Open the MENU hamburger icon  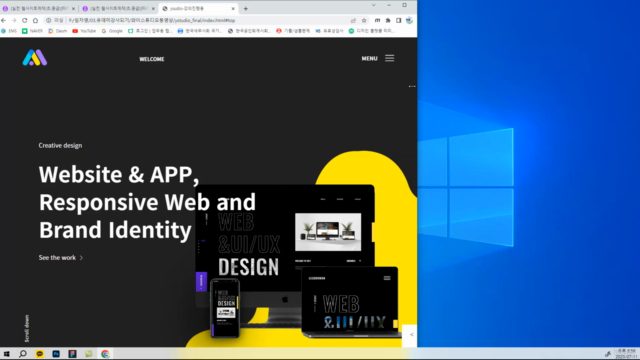point(389,58)
